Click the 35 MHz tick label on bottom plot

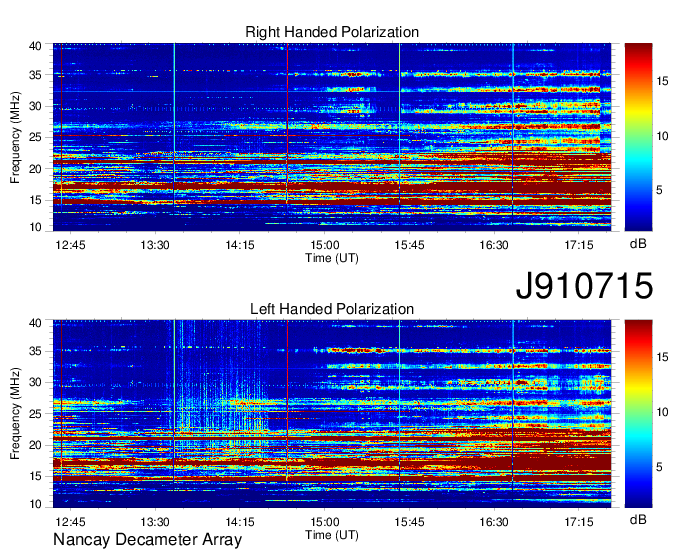(x=35, y=351)
